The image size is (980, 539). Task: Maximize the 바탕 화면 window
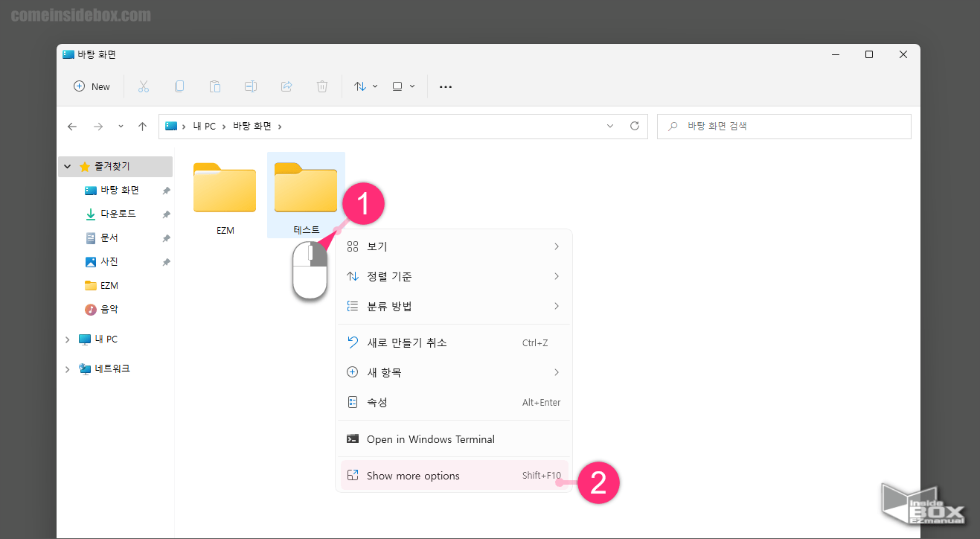click(869, 54)
